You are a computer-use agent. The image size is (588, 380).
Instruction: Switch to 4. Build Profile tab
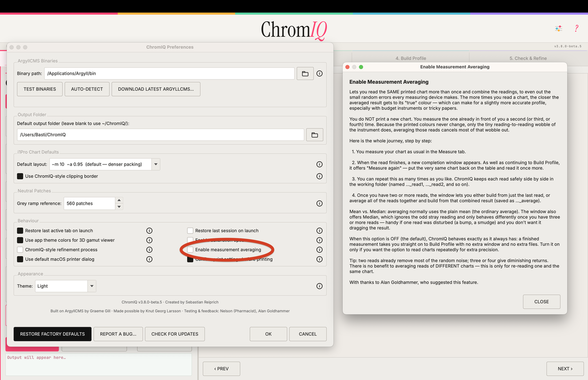click(411, 58)
